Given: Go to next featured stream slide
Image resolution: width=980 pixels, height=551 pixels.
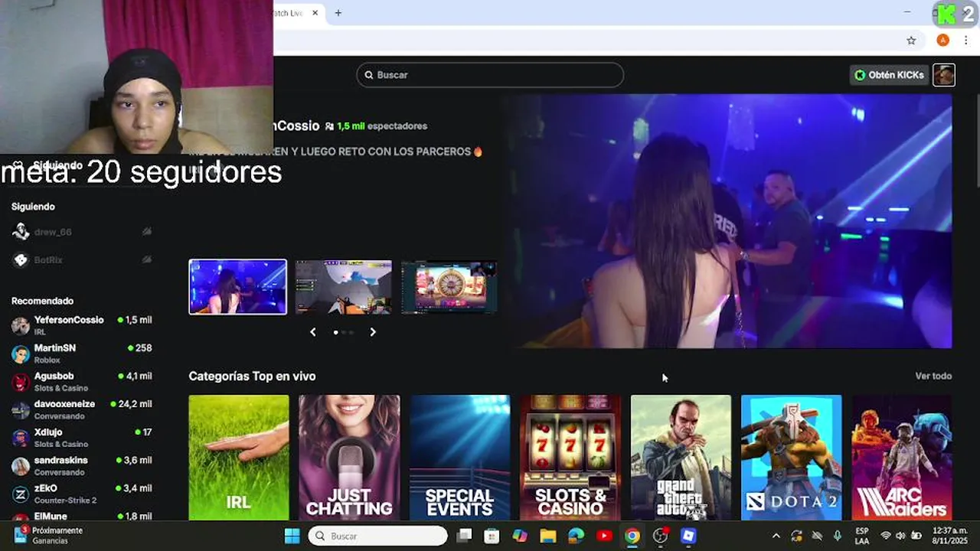Looking at the screenshot, I should point(373,332).
